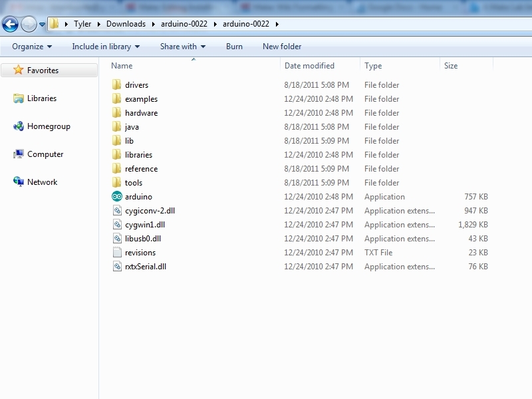Viewport: 532px width, 399px height.
Task: Select the lib folder icon
Action: [116, 140]
